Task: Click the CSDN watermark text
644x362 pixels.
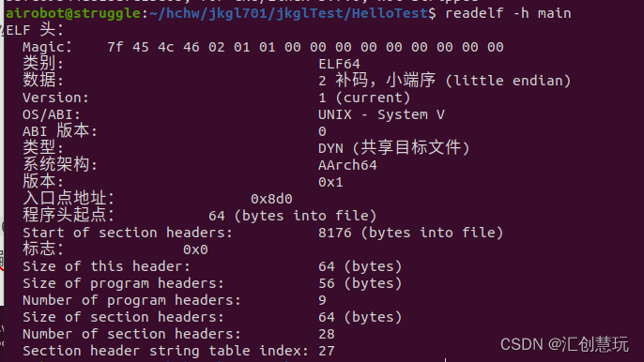Action: [564, 344]
